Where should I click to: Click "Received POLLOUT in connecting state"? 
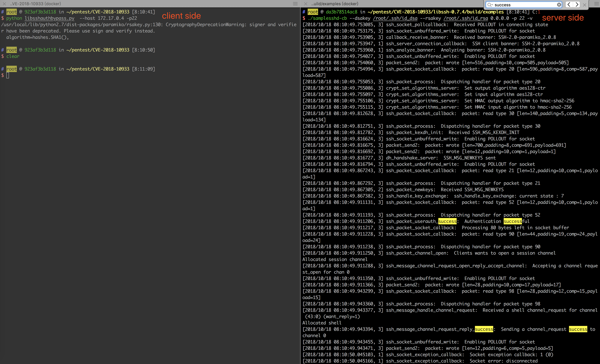click(501, 25)
